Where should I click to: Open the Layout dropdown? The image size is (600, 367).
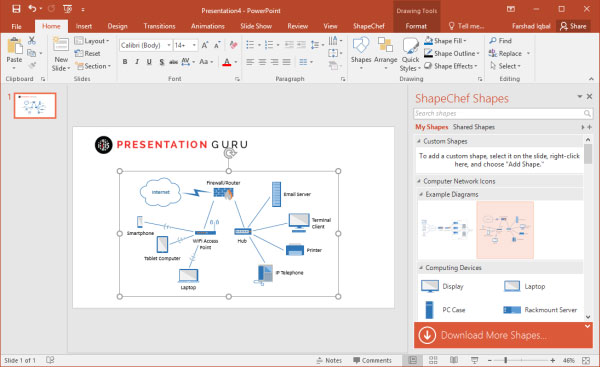[92, 41]
